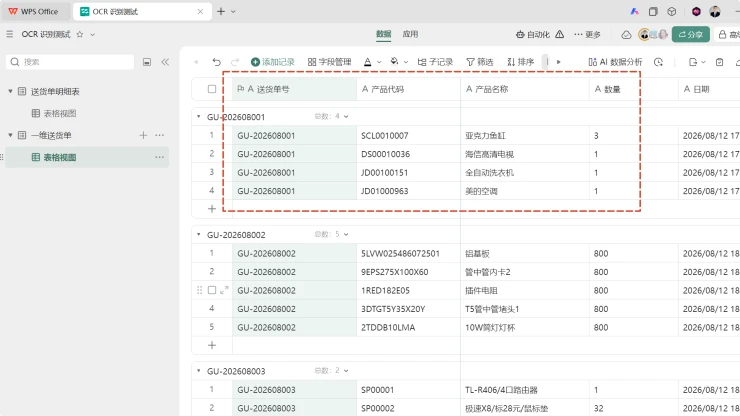The width and height of the screenshot is (740, 416).
Task: Open a new tab with the plus icon
Action: click(x=221, y=11)
